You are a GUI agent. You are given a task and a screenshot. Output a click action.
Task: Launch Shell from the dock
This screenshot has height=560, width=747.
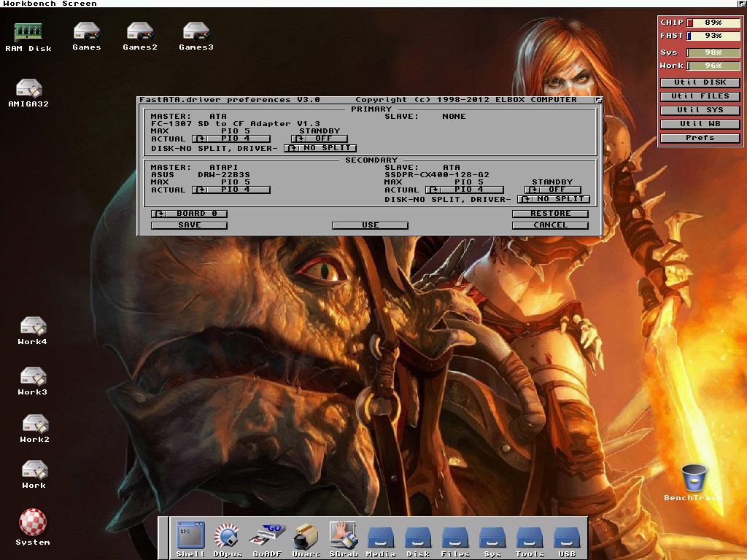point(190,539)
